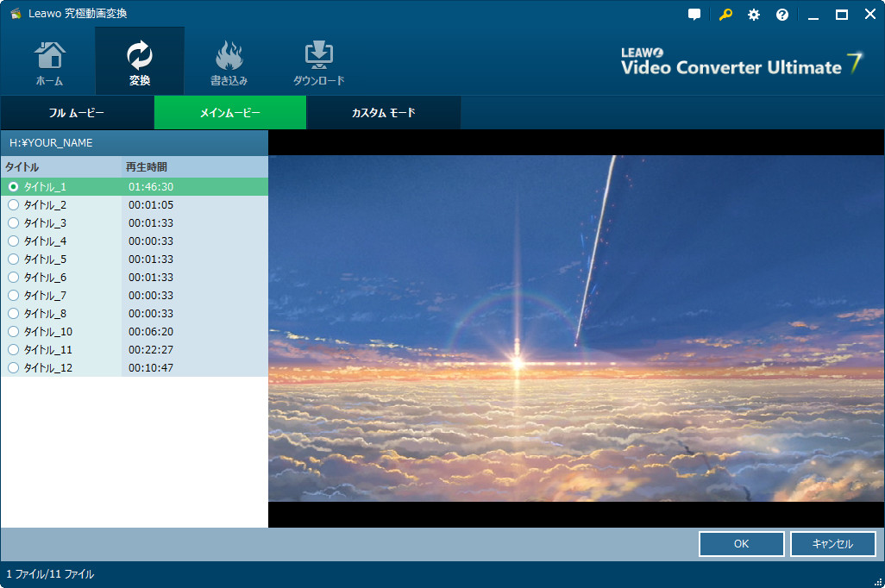Select radio button for タイトル_5
This screenshot has height=588, width=885.
[x=14, y=259]
